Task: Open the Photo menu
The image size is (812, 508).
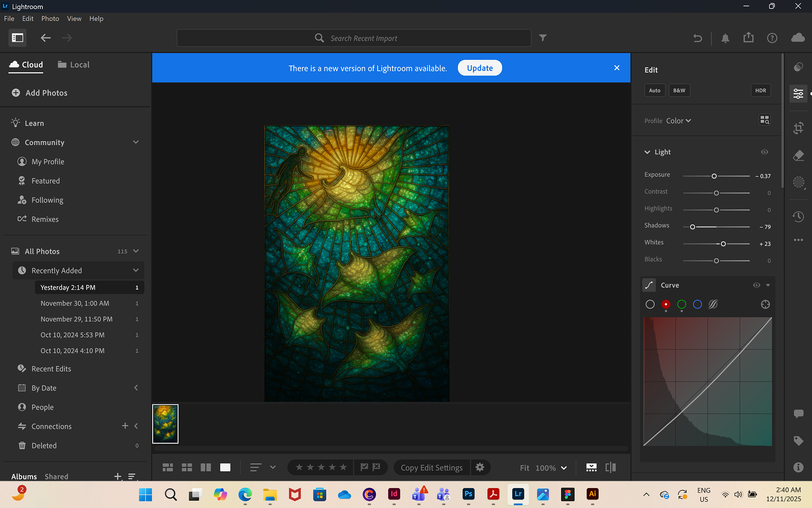Action: click(50, 19)
